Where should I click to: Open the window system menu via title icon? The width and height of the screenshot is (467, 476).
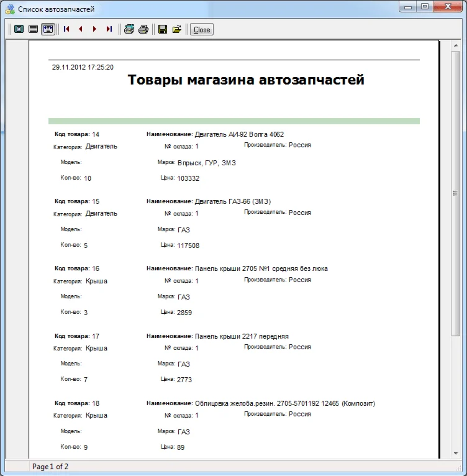(9, 9)
